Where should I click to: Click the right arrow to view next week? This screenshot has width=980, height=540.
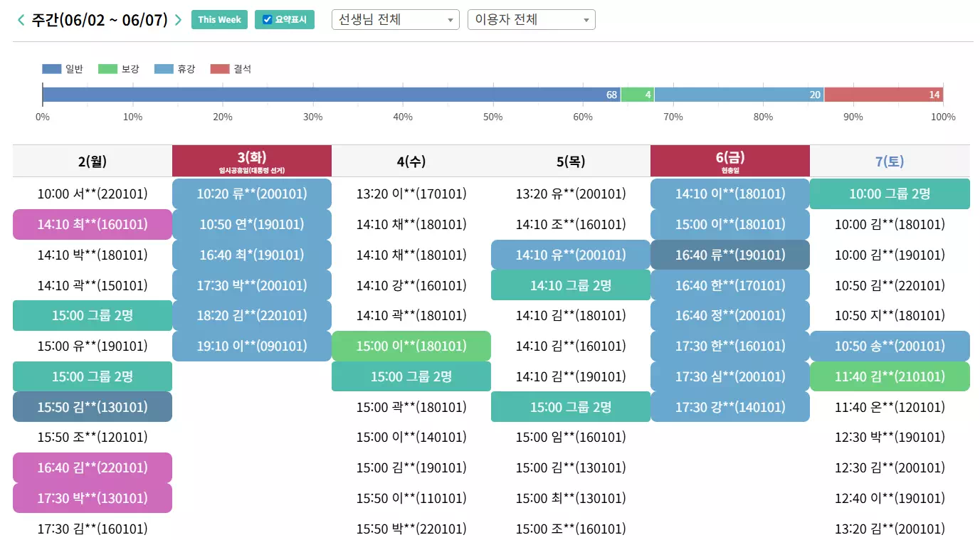(178, 19)
